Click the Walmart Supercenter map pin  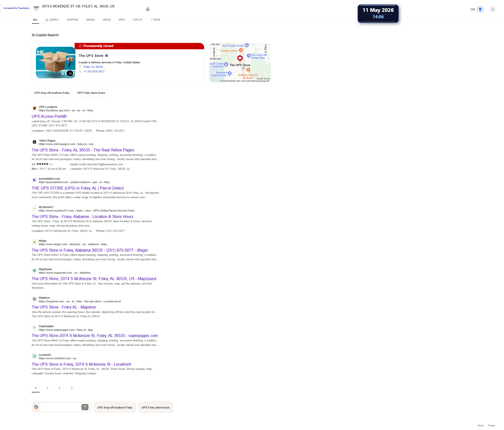[x=229, y=73]
